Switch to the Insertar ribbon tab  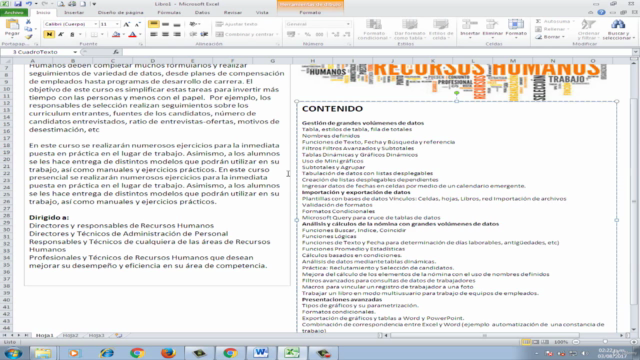click(x=74, y=13)
